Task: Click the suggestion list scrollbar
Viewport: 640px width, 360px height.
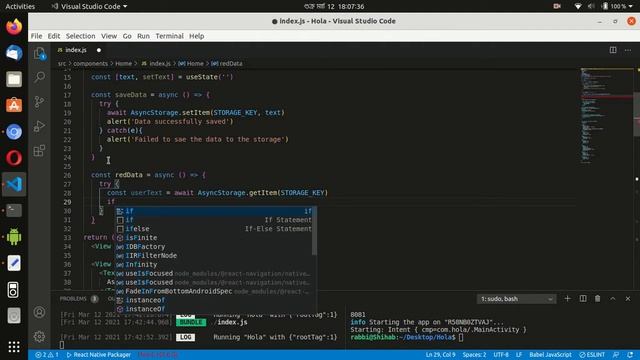Action: pos(314,231)
